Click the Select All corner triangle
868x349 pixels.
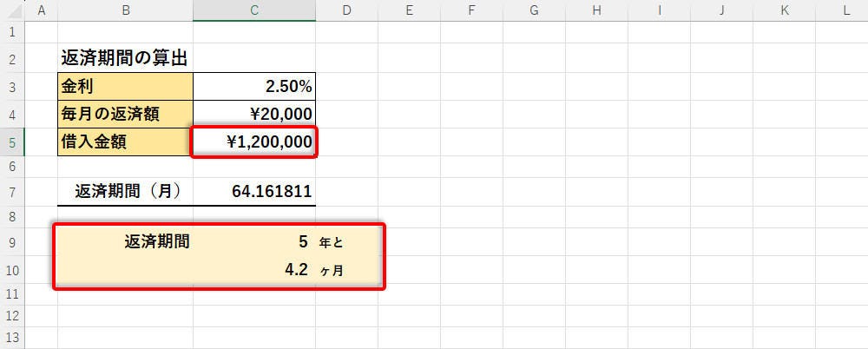click(x=12, y=10)
